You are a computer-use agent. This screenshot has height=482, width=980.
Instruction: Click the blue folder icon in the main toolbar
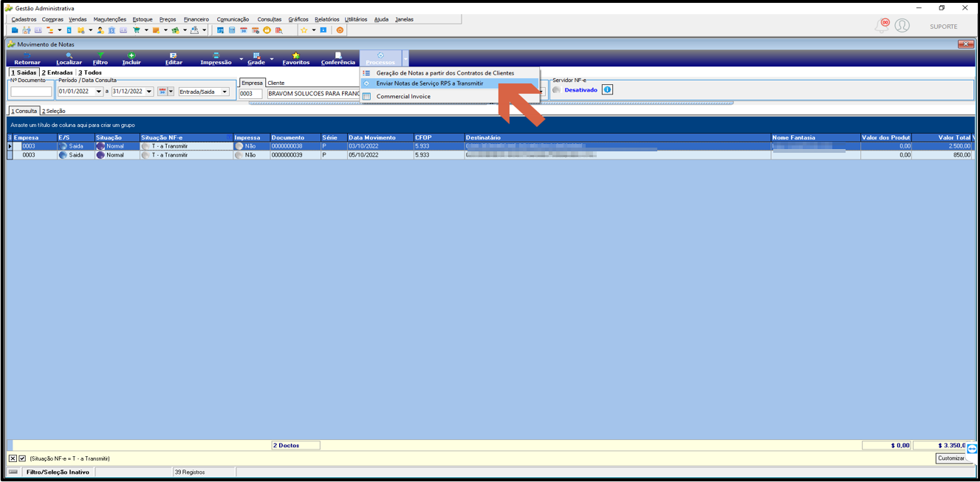point(15,30)
